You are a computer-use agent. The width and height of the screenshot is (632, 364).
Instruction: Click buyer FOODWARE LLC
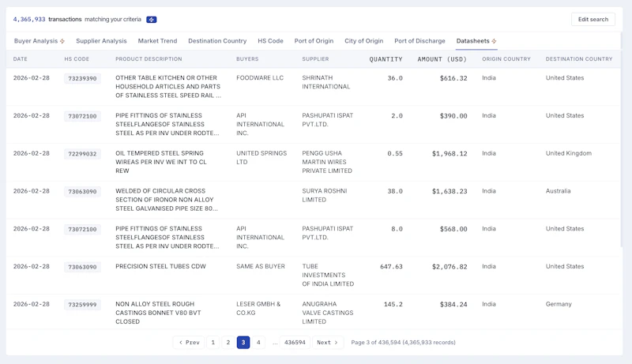pyautogui.click(x=260, y=77)
